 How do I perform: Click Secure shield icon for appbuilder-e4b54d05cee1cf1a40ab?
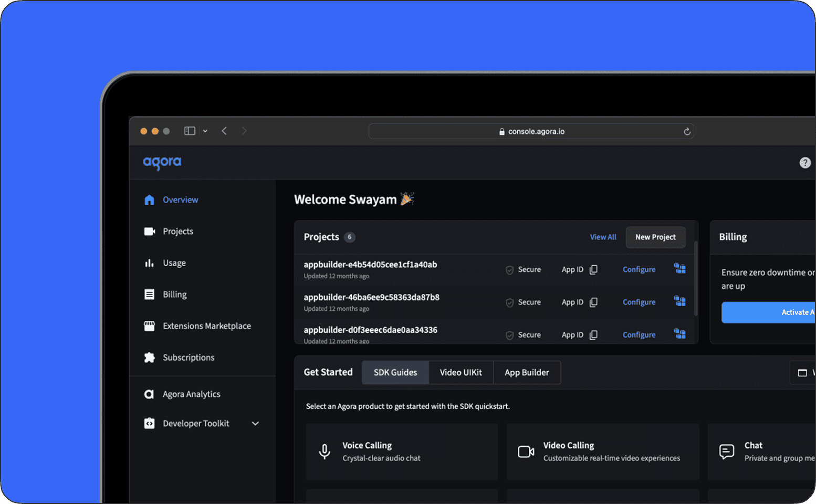pyautogui.click(x=509, y=270)
